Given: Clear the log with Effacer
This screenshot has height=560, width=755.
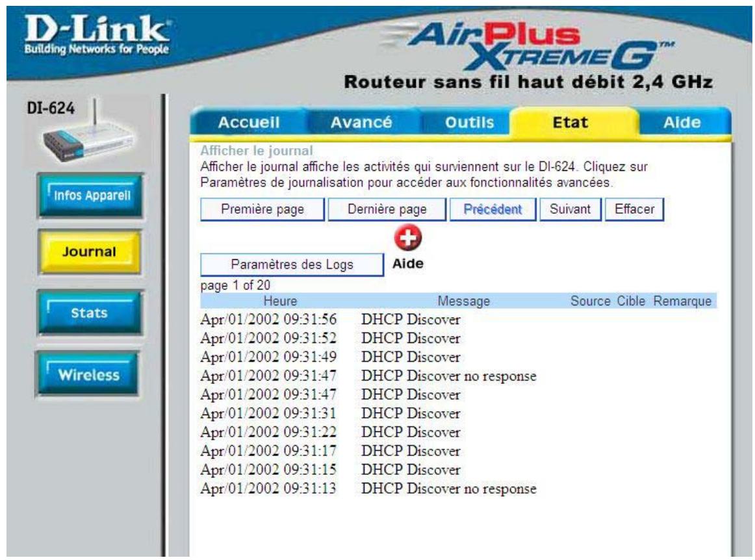Looking at the screenshot, I should (634, 209).
